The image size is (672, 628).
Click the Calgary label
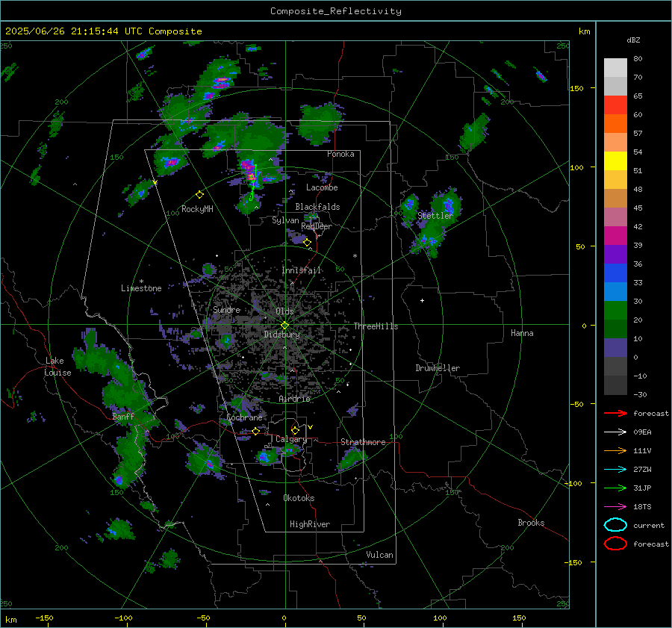290,439
